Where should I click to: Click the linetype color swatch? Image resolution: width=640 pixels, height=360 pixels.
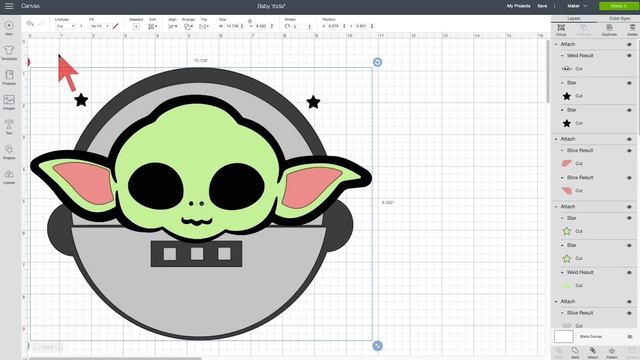tap(81, 26)
